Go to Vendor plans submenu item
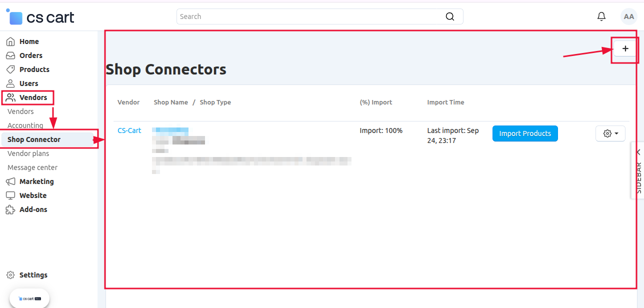644x308 pixels. click(28, 153)
